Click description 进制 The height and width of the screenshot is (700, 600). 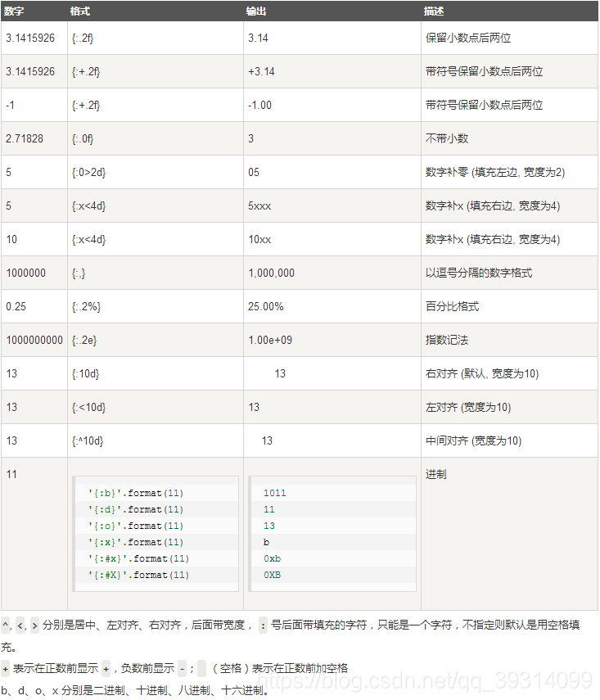[x=436, y=474]
